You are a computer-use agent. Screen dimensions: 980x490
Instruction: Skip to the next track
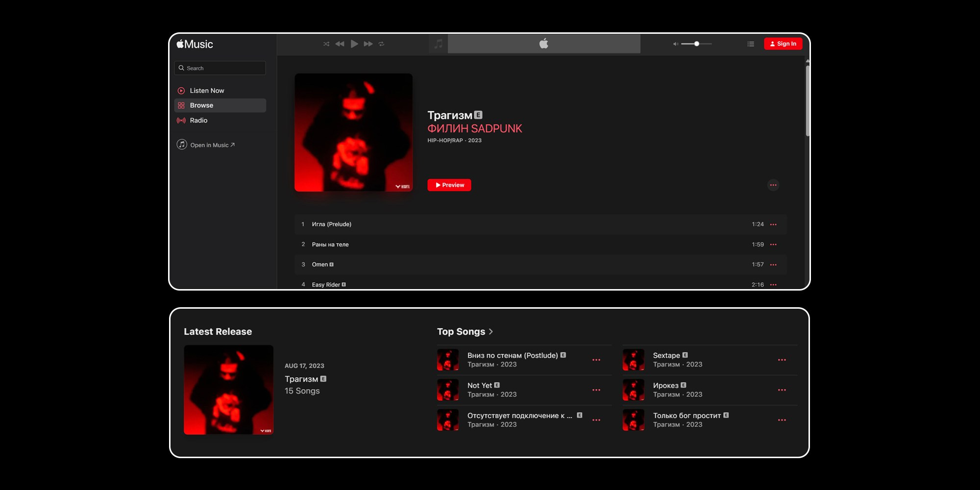(368, 44)
